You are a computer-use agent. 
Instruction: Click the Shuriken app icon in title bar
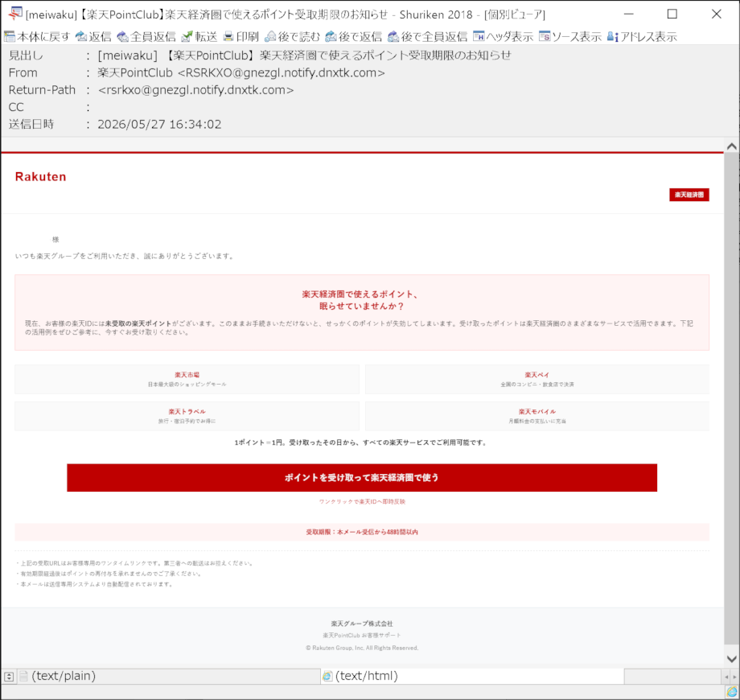click(15, 14)
